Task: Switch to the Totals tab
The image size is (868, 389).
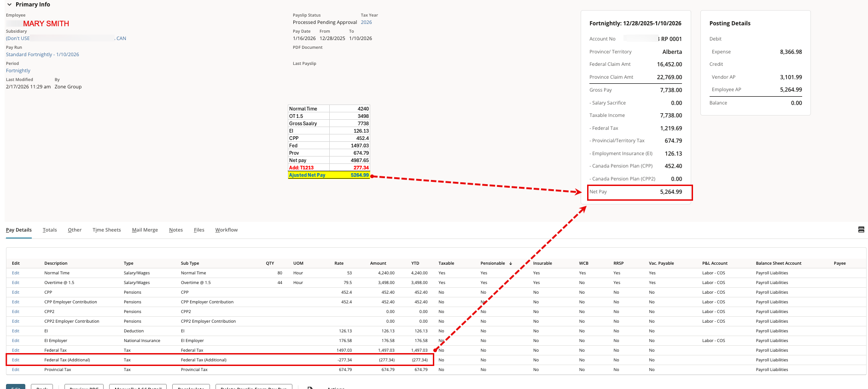Action: [x=50, y=230]
